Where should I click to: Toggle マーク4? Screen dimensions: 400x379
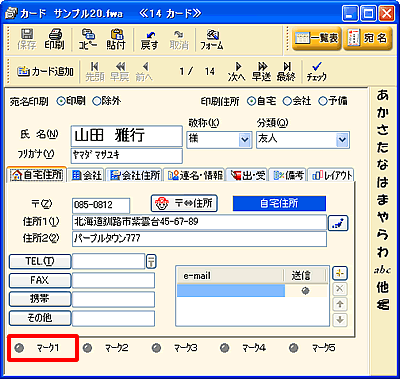225,348
